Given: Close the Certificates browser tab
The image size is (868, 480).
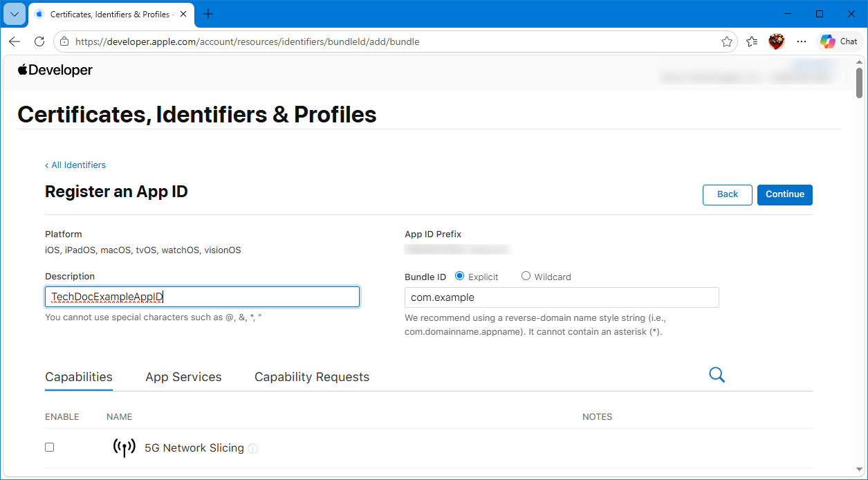Looking at the screenshot, I should pyautogui.click(x=184, y=14).
